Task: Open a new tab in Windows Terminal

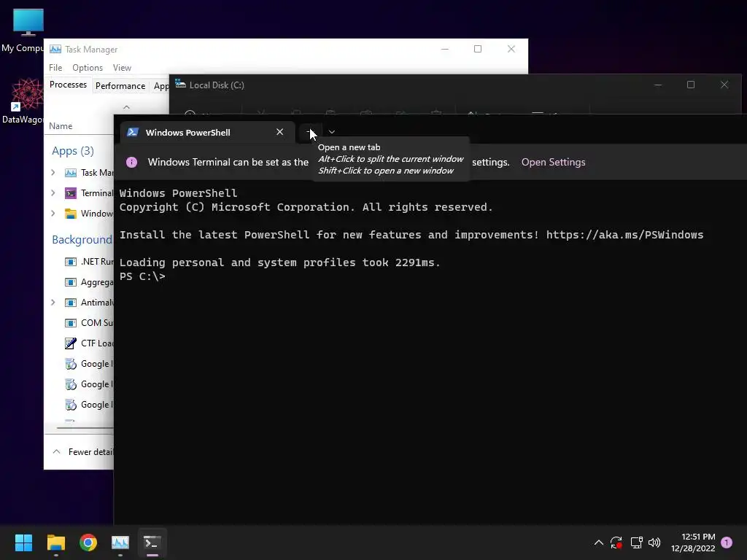Action: [310, 132]
